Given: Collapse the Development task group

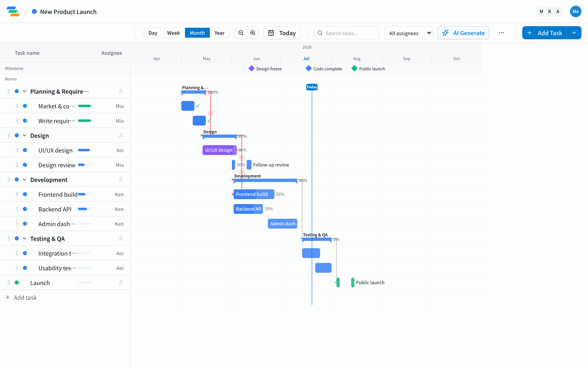Looking at the screenshot, I should (24, 180).
